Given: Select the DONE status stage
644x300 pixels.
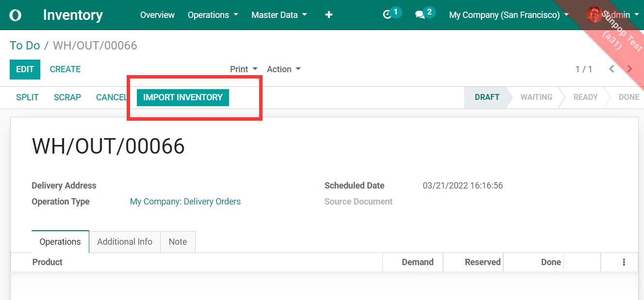Looking at the screenshot, I should tap(628, 97).
